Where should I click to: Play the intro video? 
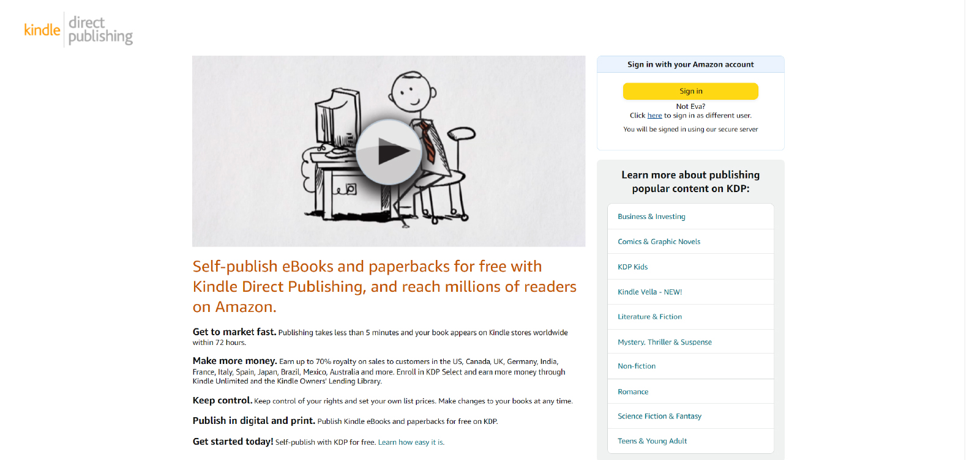click(x=389, y=152)
